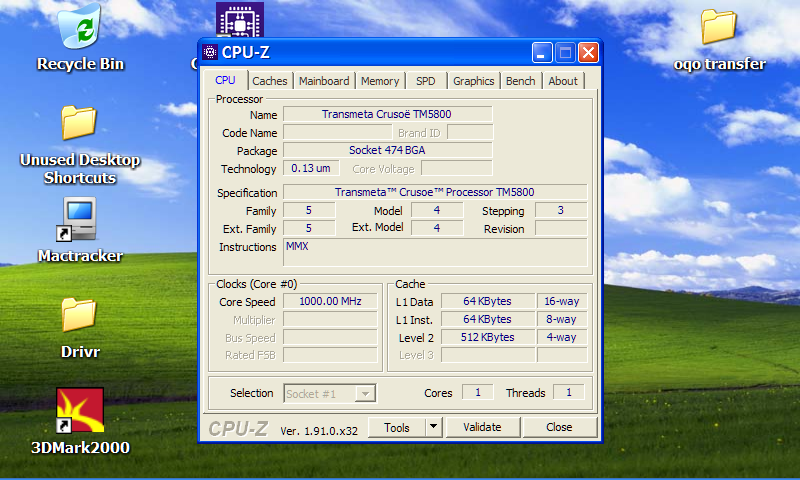The image size is (800, 480).
Task: Open the Drivr folder icon
Action: (x=80, y=315)
